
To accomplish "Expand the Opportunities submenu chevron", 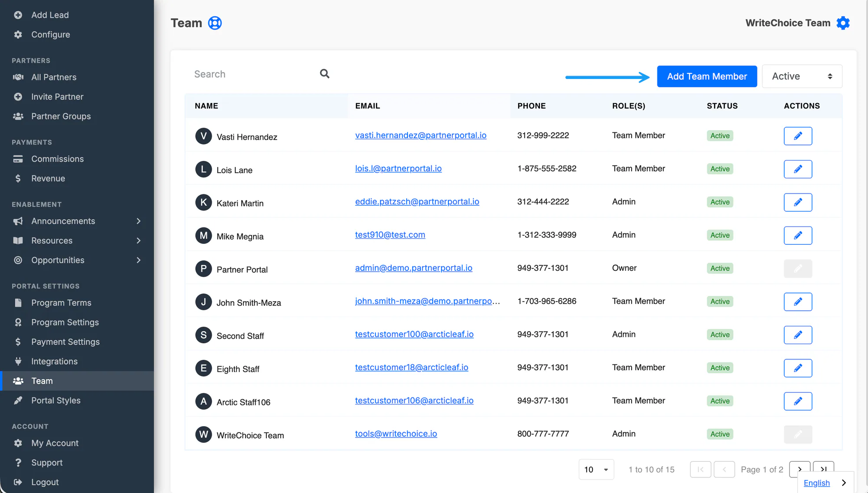I will tap(138, 260).
